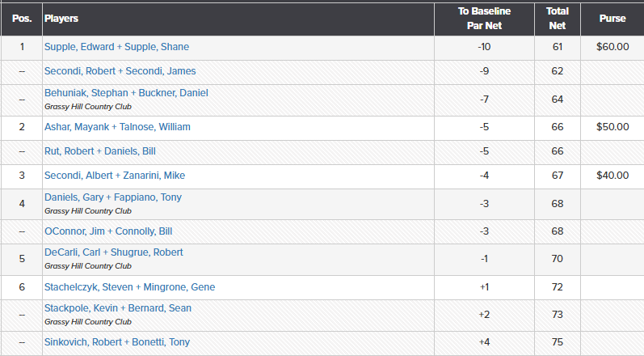This screenshot has width=644, height=356.
Task: Click Stachelczyk, Steven + Mingrone, Gene link
Action: [x=129, y=287]
